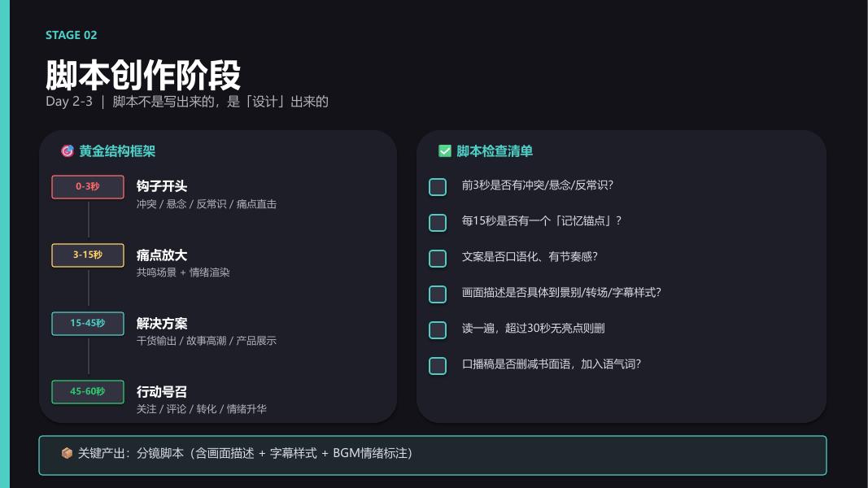This screenshot has width=868, height=488.
Task: Click the package box icon beside 关键产出
Action: 67,453
